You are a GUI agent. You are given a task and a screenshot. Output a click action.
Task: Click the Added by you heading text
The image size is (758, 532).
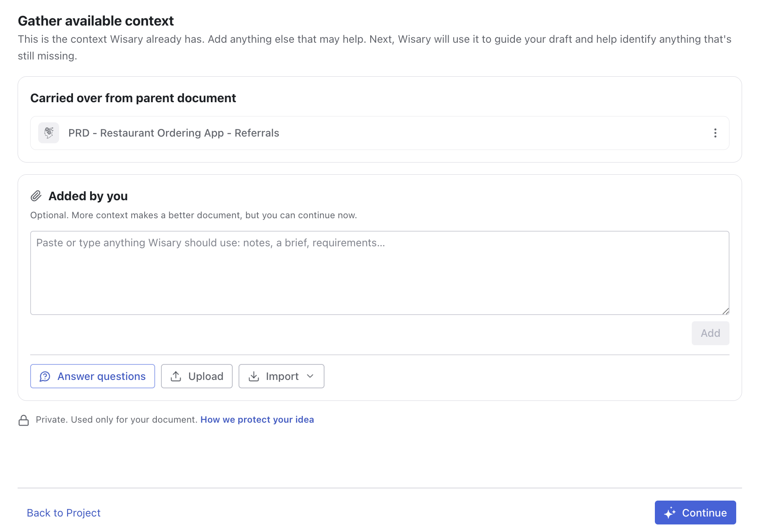click(x=88, y=196)
